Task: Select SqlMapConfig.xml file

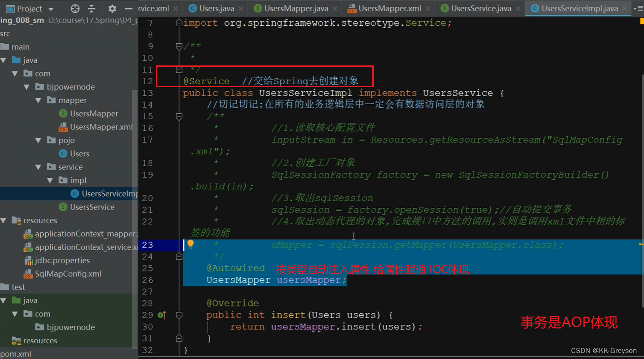Action: [68, 274]
